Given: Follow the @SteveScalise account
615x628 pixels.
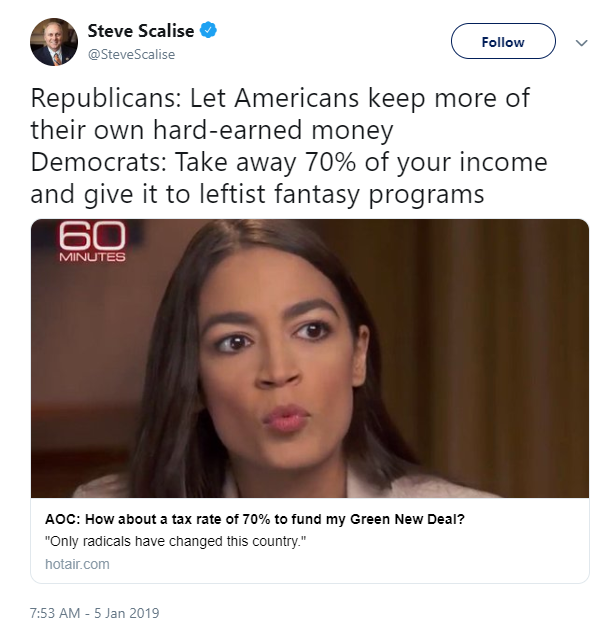Looking at the screenshot, I should coord(503,41).
